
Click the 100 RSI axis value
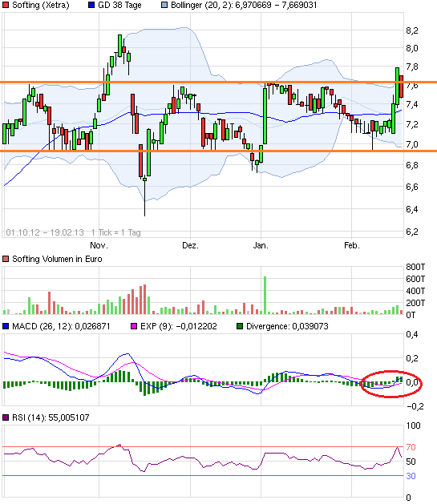click(x=413, y=425)
